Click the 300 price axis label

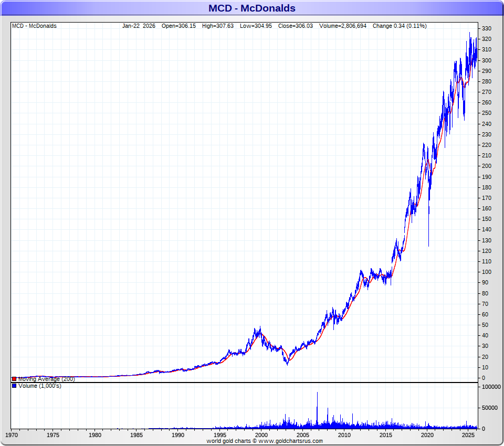487,60
